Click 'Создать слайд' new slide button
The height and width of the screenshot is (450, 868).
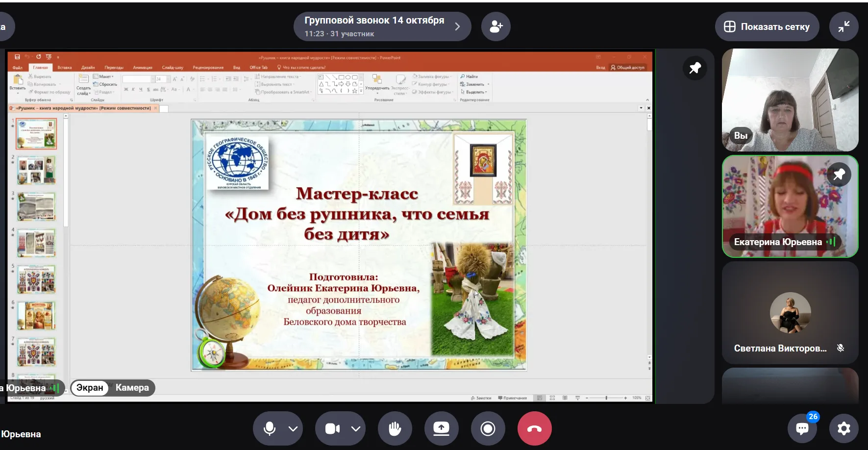point(84,84)
